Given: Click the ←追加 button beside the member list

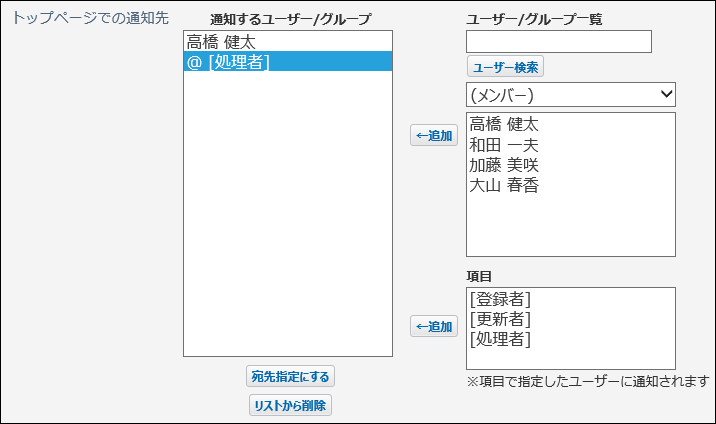Looking at the screenshot, I should click(x=434, y=136).
